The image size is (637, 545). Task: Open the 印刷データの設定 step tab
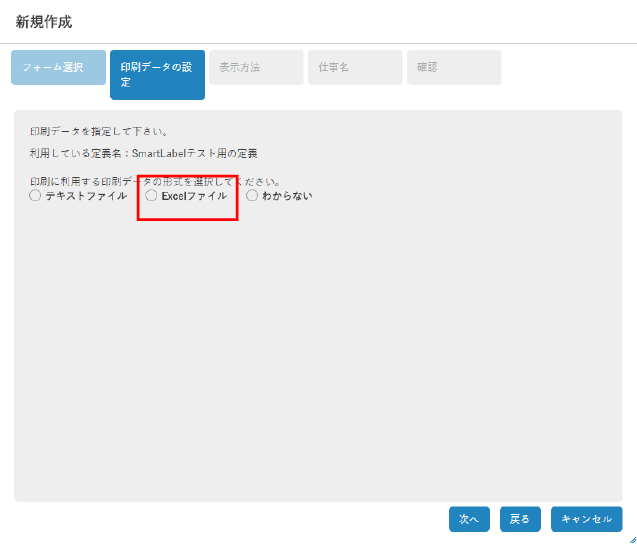coord(157,75)
